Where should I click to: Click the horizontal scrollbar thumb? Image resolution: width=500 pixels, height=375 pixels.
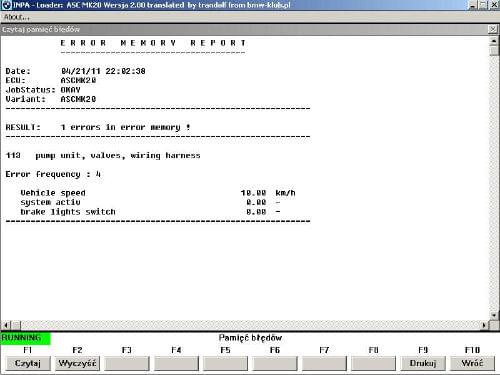[x=16, y=325]
